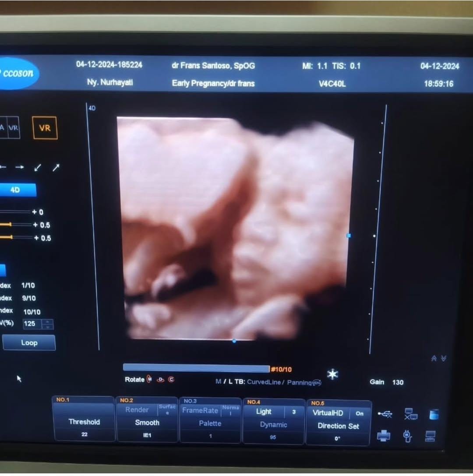Click the diagonal down-left arrow icon
This screenshot has width=473, height=476.
click(38, 167)
